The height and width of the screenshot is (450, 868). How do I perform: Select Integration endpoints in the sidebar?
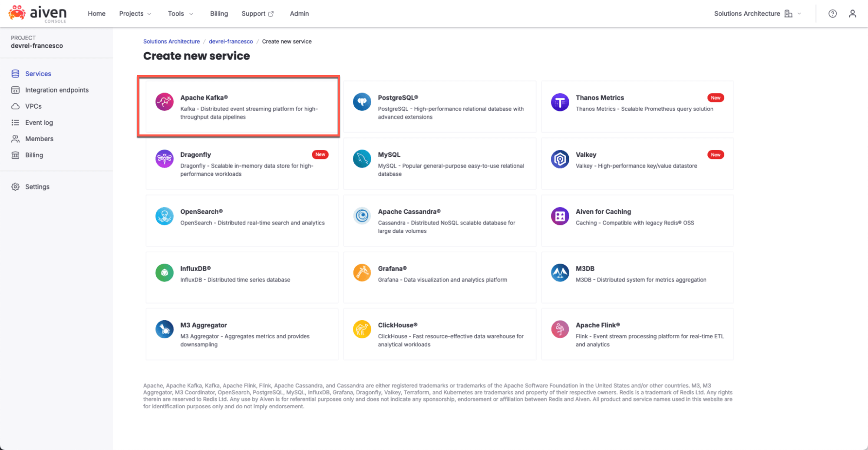[x=57, y=90]
